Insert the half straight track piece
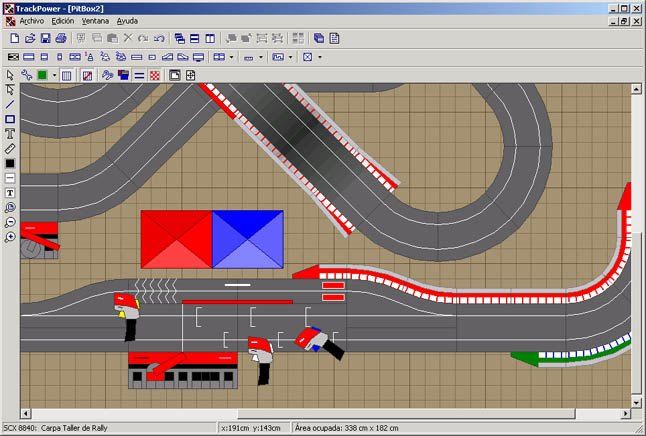646x436 pixels. coord(44,57)
